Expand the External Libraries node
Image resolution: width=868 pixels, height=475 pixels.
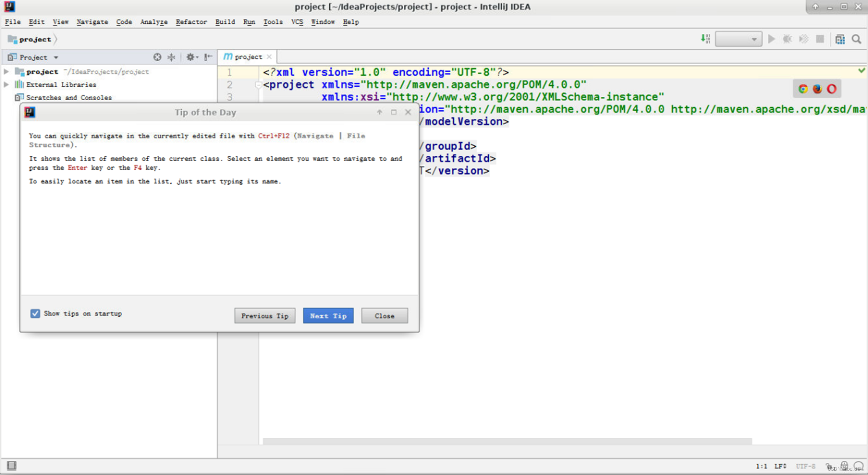pos(7,84)
